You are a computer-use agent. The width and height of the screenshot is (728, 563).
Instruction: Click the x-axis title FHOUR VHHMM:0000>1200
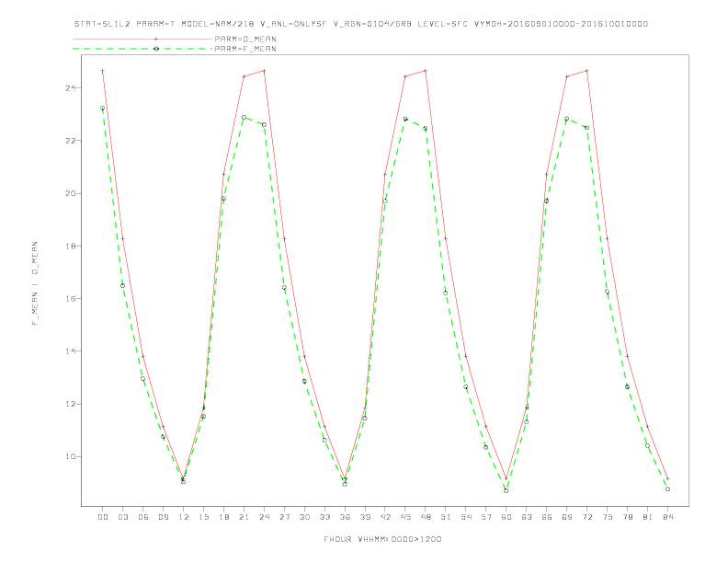click(382, 539)
